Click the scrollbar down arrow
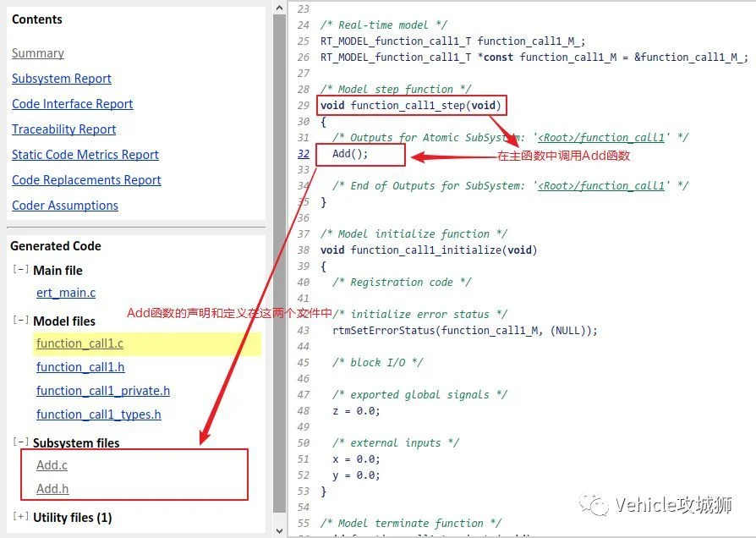Viewport: 756px width, 538px height. pyautogui.click(x=280, y=530)
